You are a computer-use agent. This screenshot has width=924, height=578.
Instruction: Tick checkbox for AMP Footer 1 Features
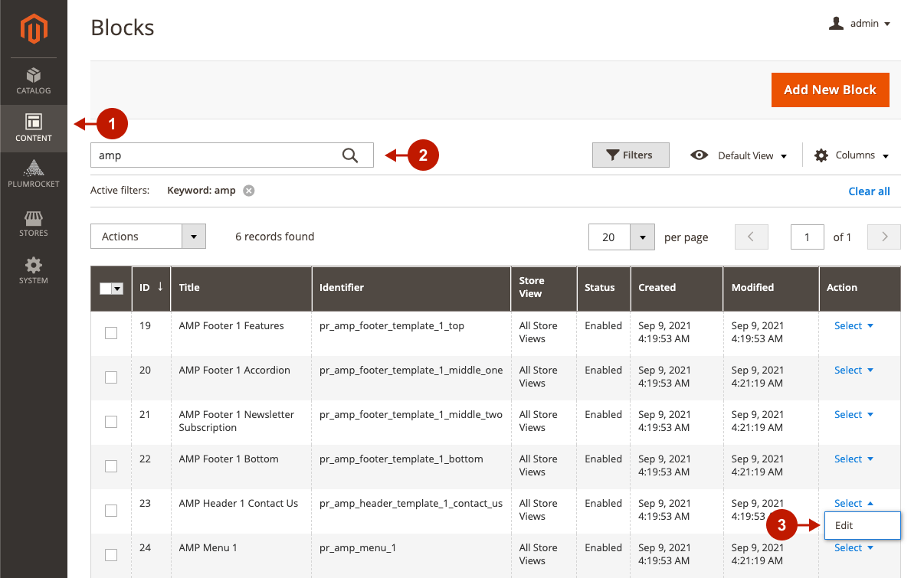111,333
